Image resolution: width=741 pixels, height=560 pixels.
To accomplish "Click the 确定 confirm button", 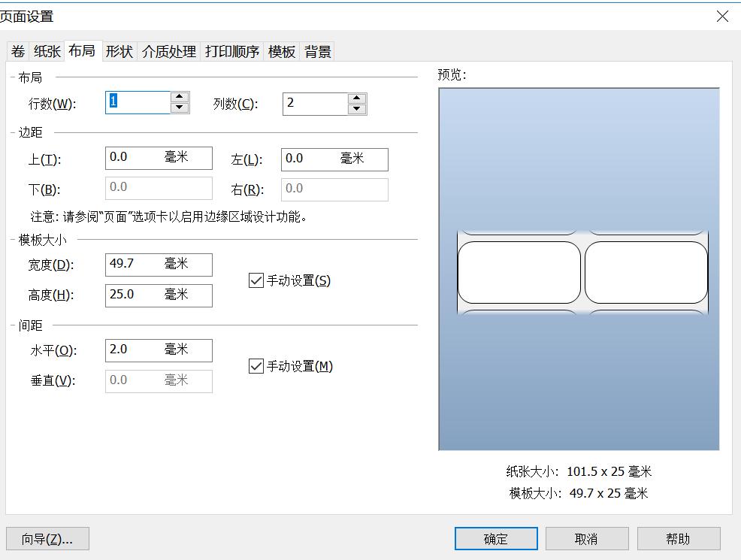I will pos(495,538).
